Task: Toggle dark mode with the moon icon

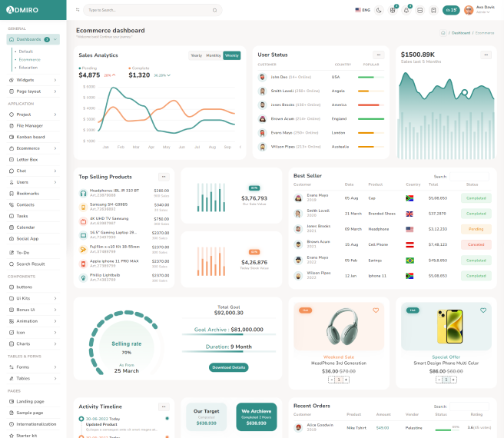Action: click(x=379, y=10)
